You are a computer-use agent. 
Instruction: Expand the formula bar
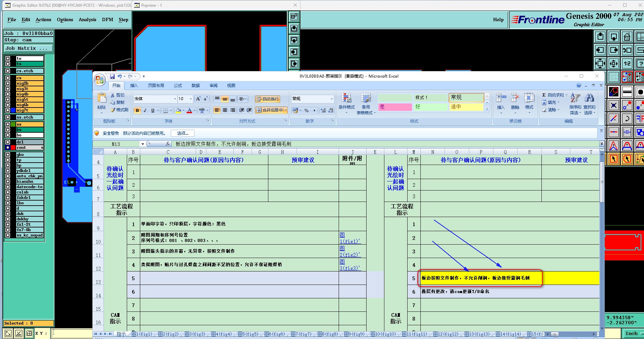point(602,144)
